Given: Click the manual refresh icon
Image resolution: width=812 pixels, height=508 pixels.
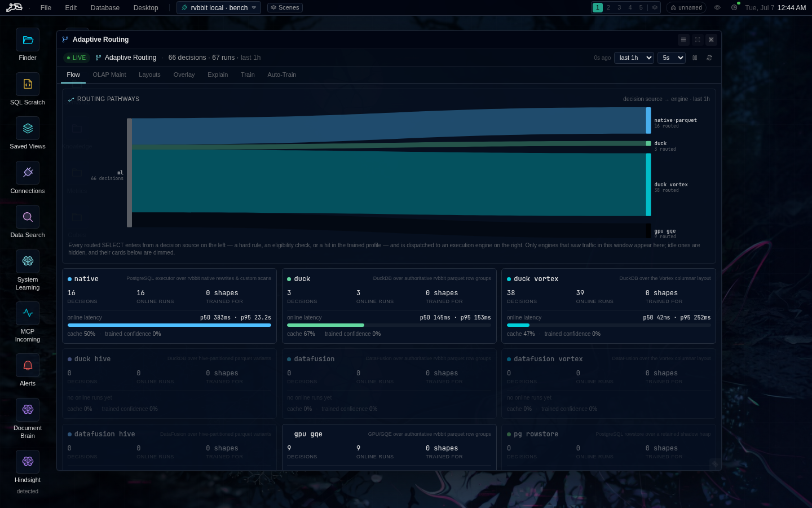Looking at the screenshot, I should pos(709,58).
